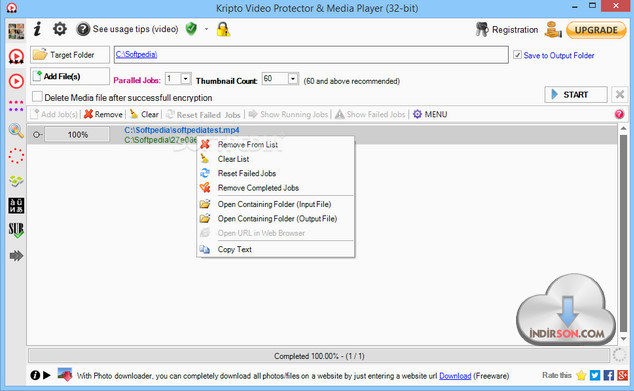Screen dimensions: 634x391
Task: Click the yellow star Rate this icon
Action: click(581, 375)
